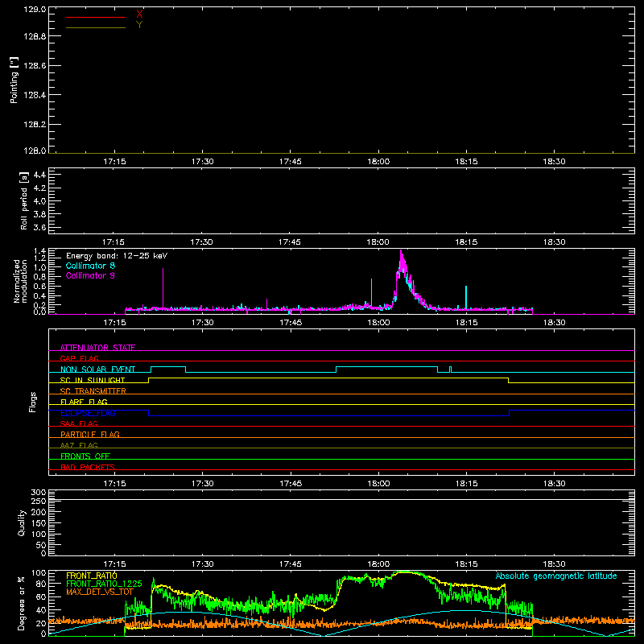This screenshot has height=644, width=644.
Task: Click the magenta 'Collimator 9' legend text
Action: (x=90, y=275)
